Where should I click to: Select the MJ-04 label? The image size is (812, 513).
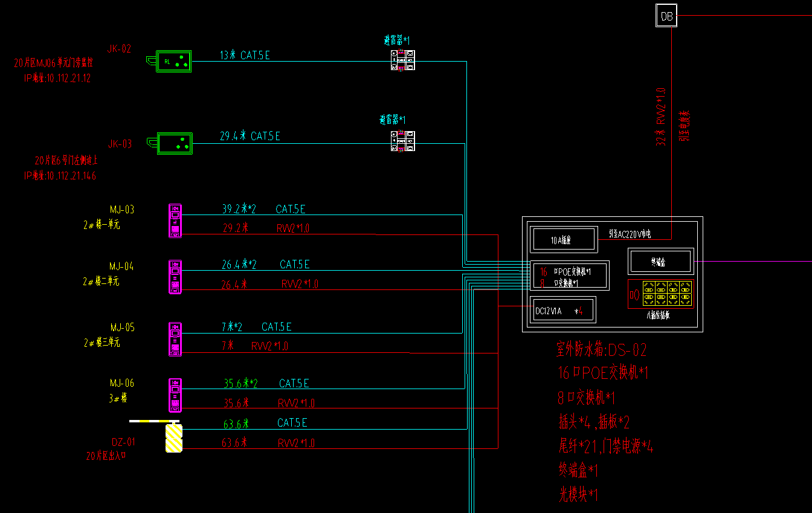[x=121, y=266]
